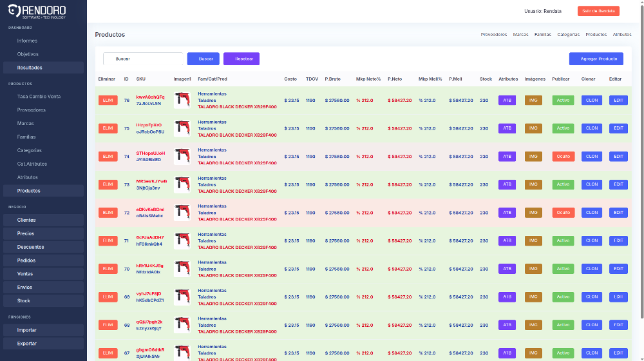Open Clientes section
This screenshot has width=644, height=361.
point(43,220)
